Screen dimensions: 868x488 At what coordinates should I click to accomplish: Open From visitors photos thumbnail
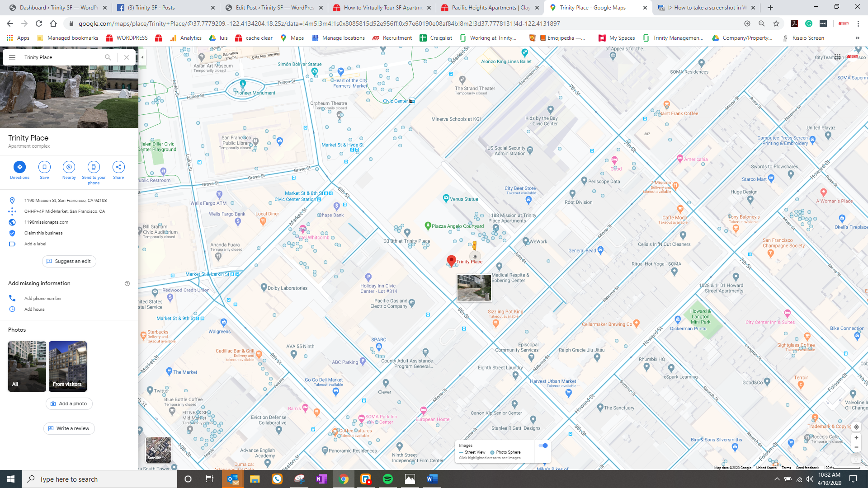68,366
